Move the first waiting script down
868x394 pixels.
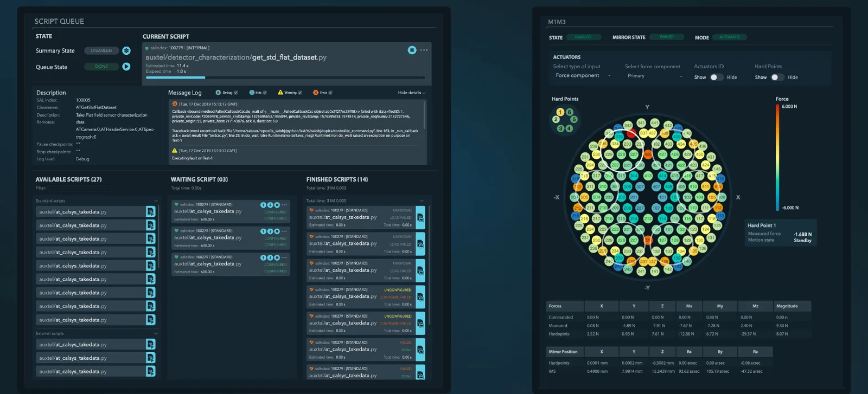coord(270,205)
